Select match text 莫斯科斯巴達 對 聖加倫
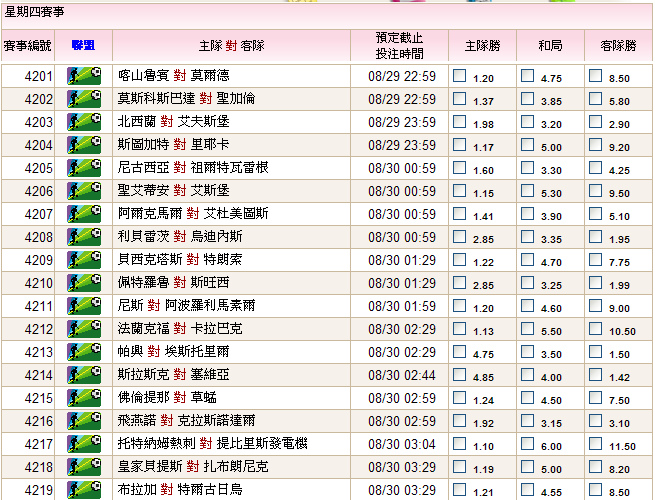Screen dimensions: 655x500 pyautogui.click(x=186, y=99)
